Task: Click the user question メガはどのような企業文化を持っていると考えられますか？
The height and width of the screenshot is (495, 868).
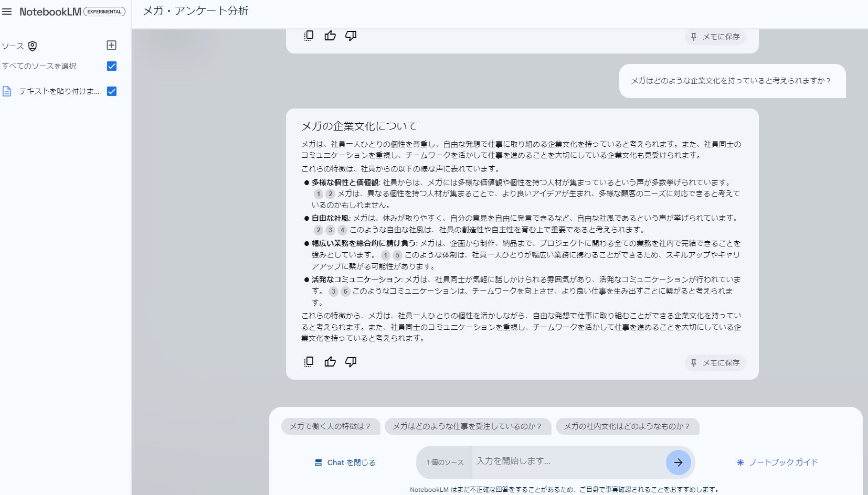Action: [x=731, y=81]
